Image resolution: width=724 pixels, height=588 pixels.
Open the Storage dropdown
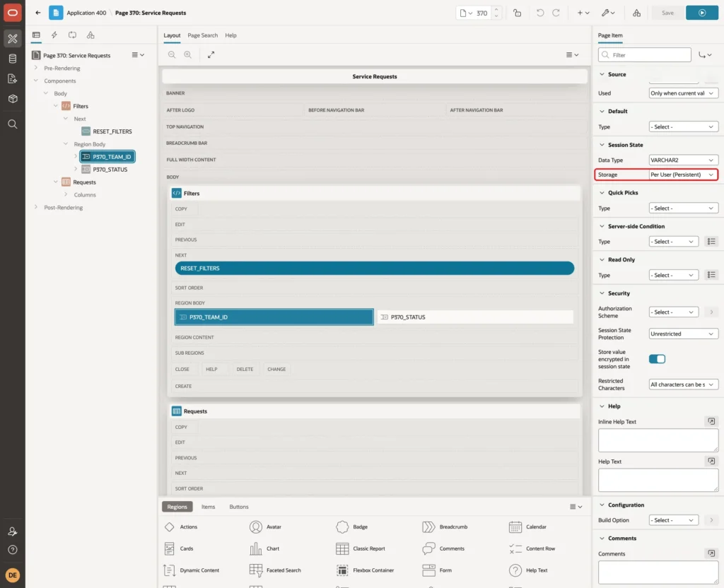(684, 175)
